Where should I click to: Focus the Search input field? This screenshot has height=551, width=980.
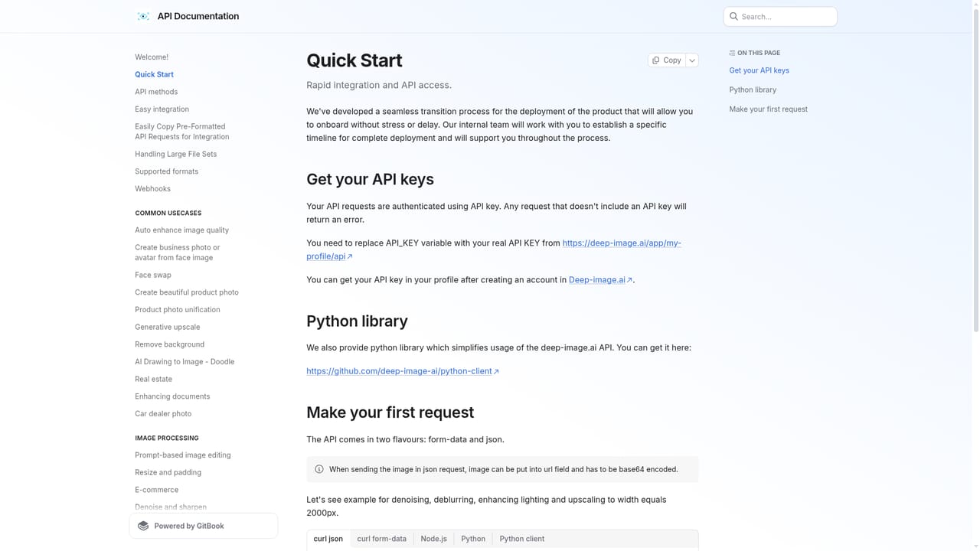(780, 16)
